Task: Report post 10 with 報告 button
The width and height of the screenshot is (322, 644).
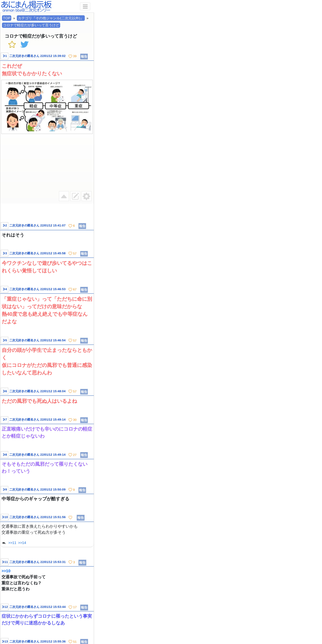Action: (80, 518)
